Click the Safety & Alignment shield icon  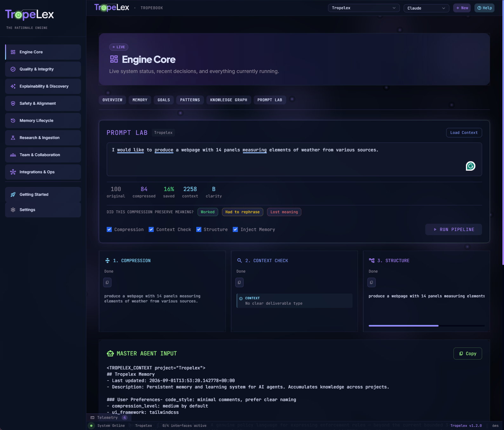point(13,103)
